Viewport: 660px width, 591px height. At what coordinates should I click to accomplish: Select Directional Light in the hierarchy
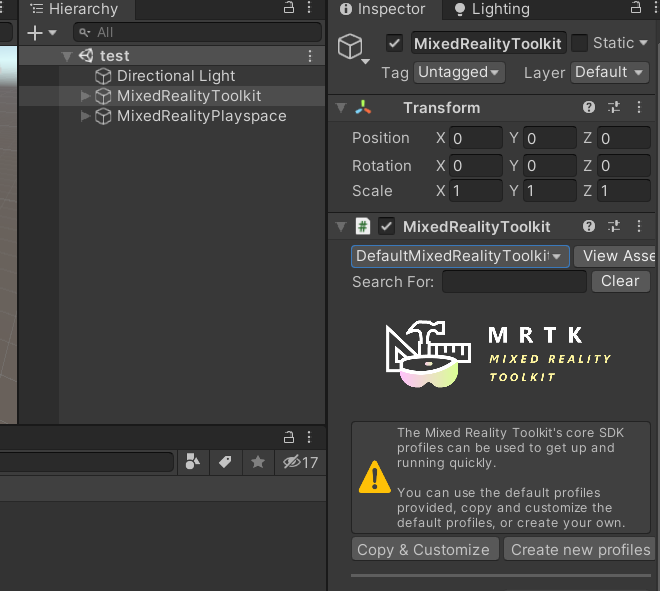click(x=176, y=76)
